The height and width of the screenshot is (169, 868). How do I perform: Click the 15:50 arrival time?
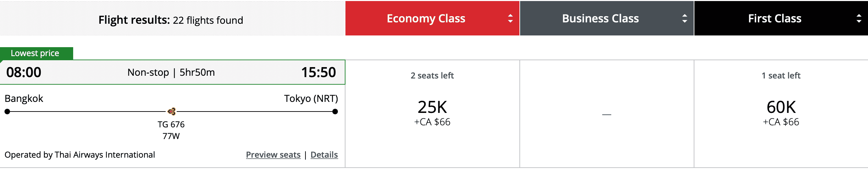coord(318,72)
